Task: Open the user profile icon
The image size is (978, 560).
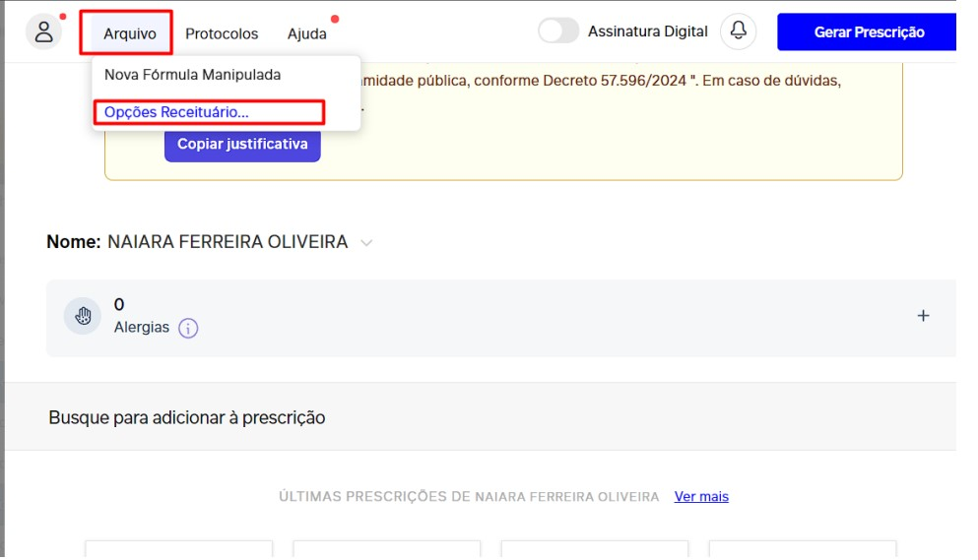Action: coord(43,31)
